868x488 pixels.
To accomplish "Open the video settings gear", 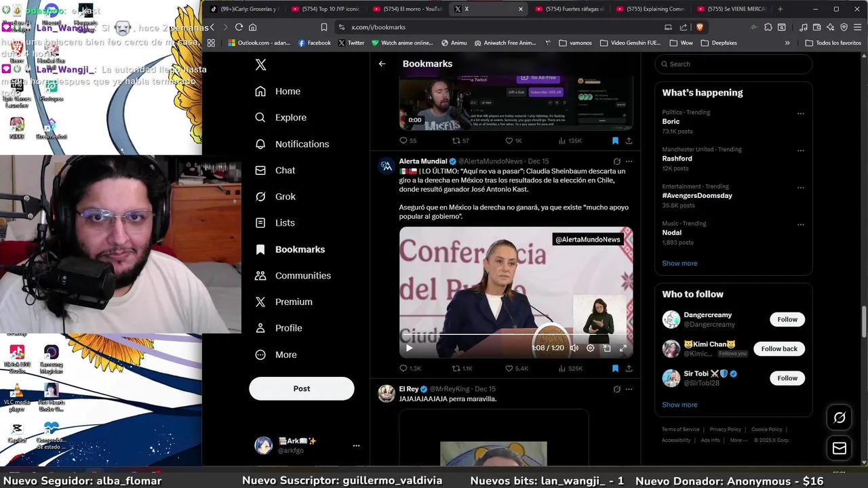I will tap(590, 348).
